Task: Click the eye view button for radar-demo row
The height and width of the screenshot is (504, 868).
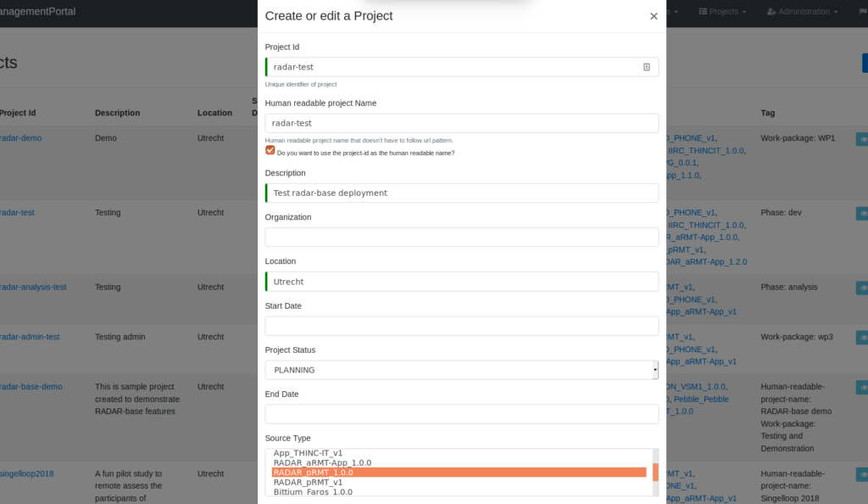Action: 862,139
